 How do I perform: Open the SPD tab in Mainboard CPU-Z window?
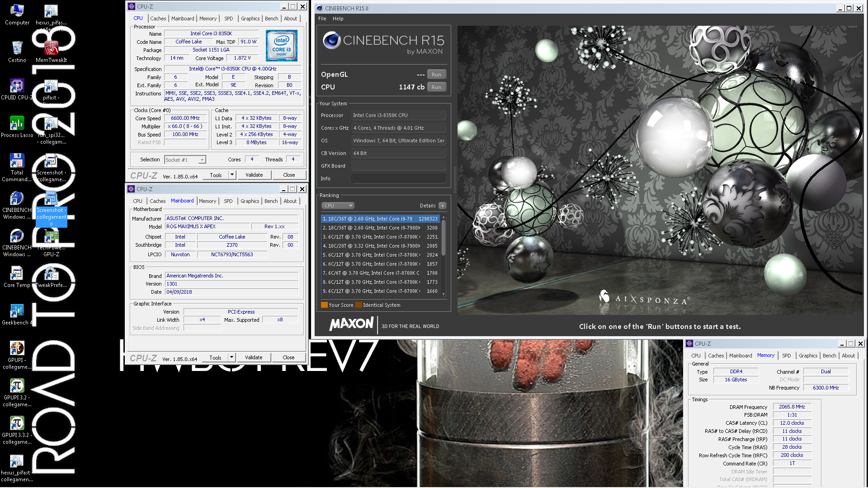[228, 201]
